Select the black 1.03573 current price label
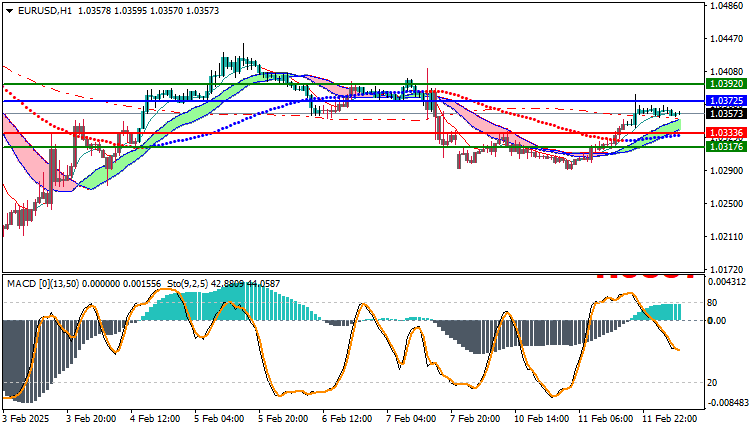750x430 pixels. tap(726, 113)
